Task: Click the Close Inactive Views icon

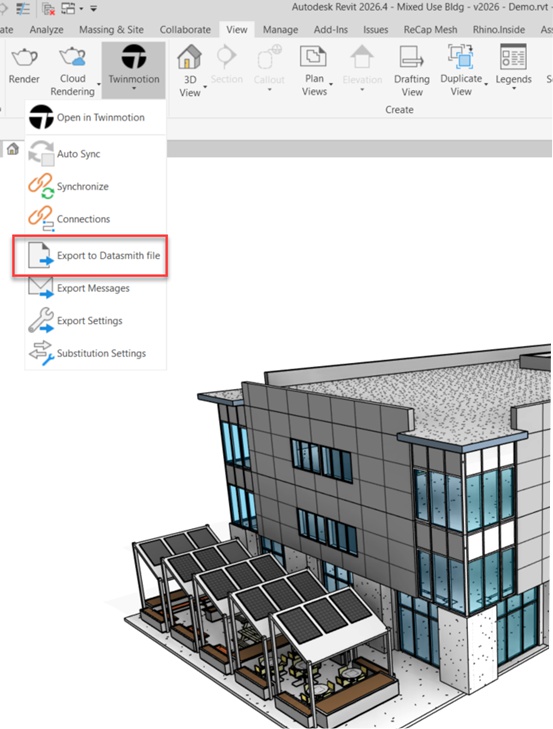Action: (x=49, y=8)
